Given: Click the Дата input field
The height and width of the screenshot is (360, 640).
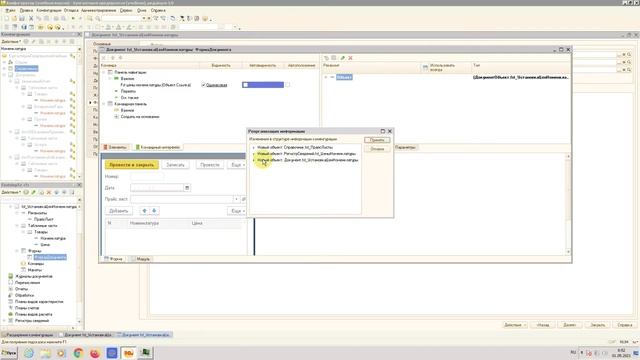Looking at the screenshot, I should click(x=157, y=188).
